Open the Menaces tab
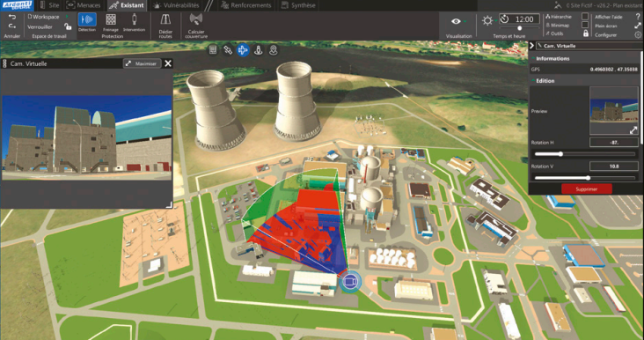The height and width of the screenshot is (340, 644). (x=84, y=5)
